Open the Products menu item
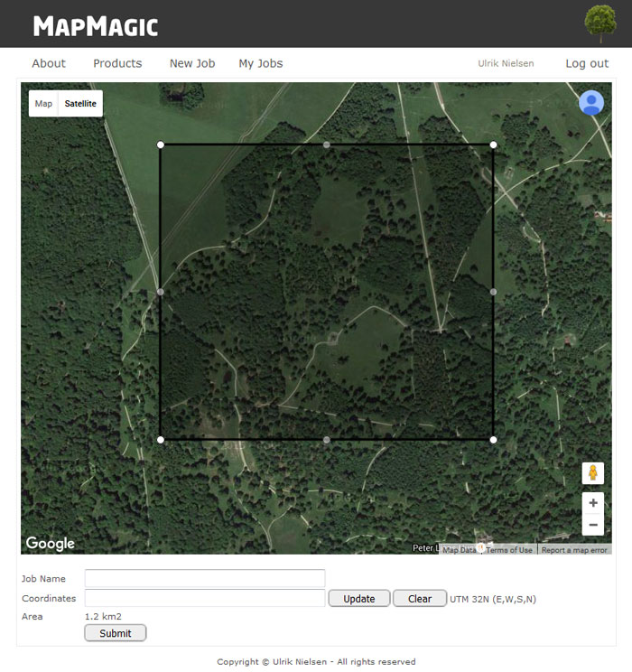This screenshot has width=632, height=672. point(117,63)
